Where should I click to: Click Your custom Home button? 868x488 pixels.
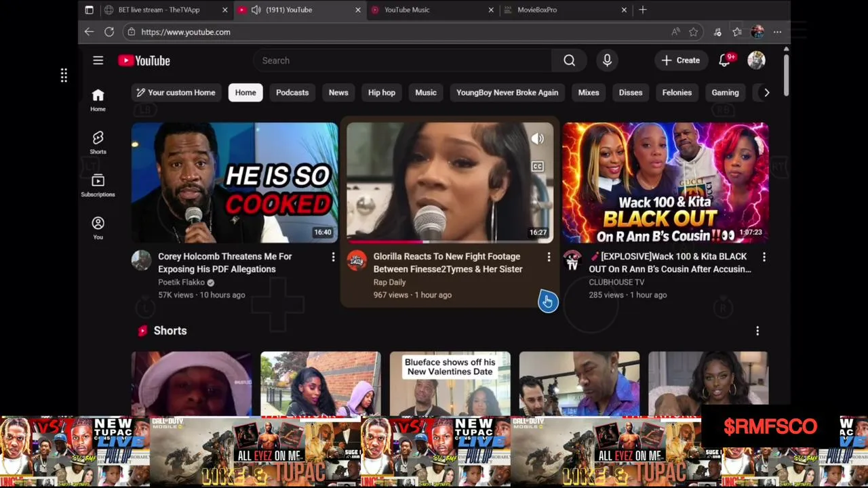[x=176, y=93]
